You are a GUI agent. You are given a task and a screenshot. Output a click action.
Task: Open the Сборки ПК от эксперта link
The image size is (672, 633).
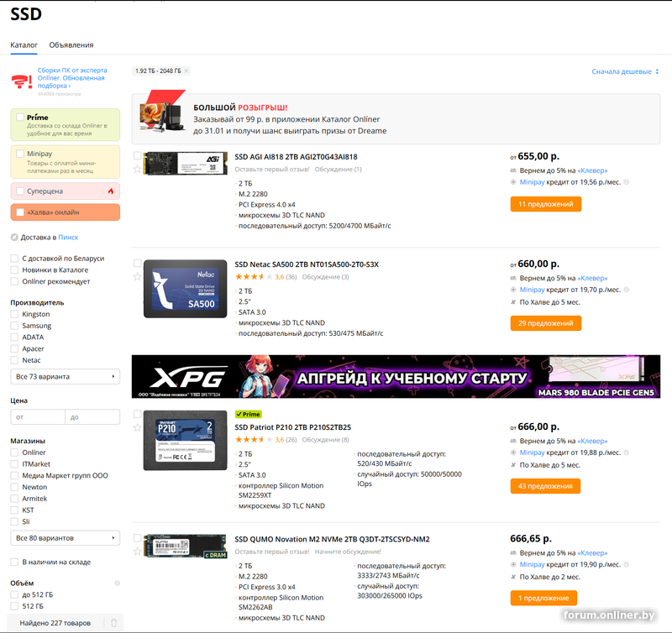(x=72, y=78)
